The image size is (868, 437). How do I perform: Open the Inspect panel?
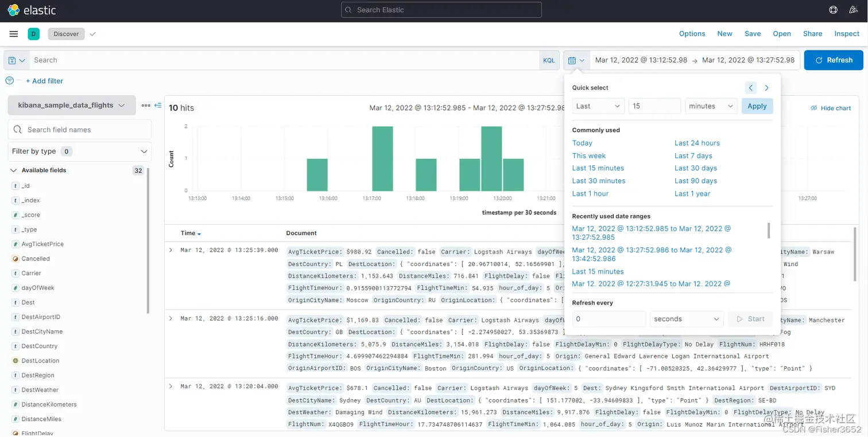(x=847, y=34)
